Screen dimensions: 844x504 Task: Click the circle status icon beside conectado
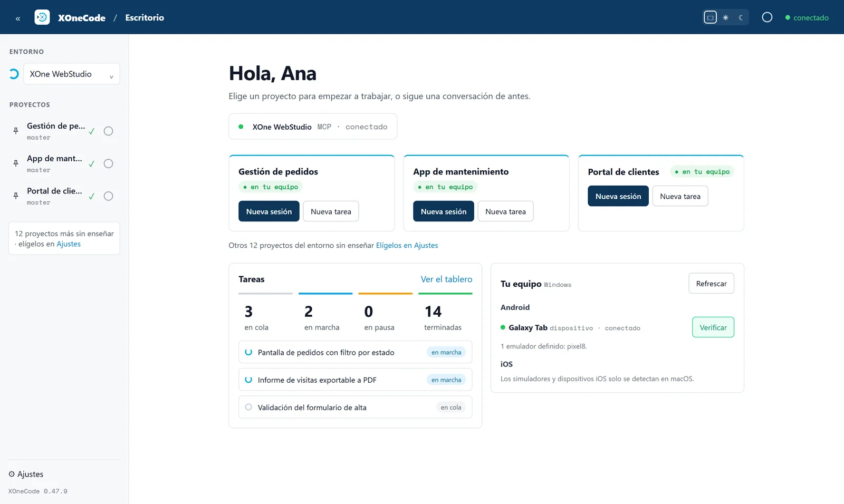767,17
